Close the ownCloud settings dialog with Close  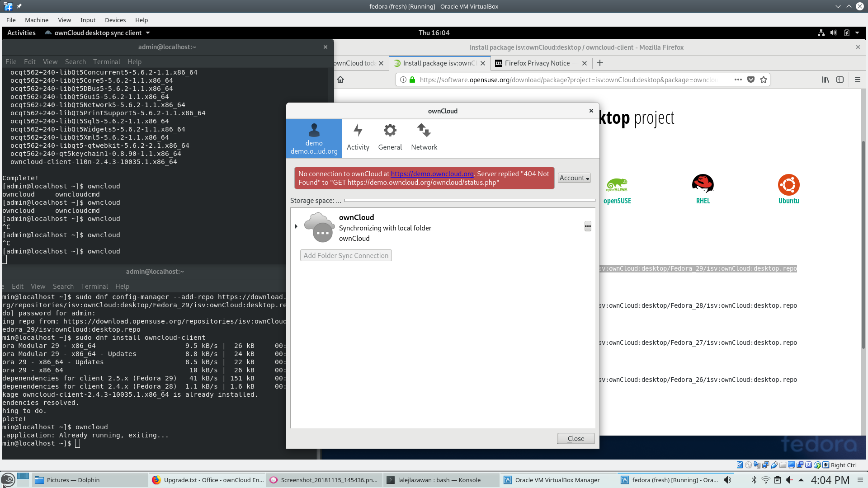pyautogui.click(x=576, y=438)
